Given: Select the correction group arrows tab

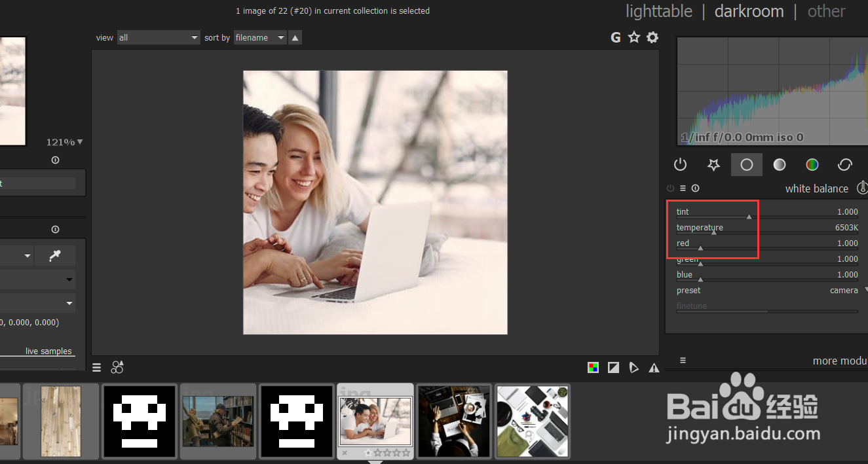Looking at the screenshot, I should pyautogui.click(x=845, y=165).
